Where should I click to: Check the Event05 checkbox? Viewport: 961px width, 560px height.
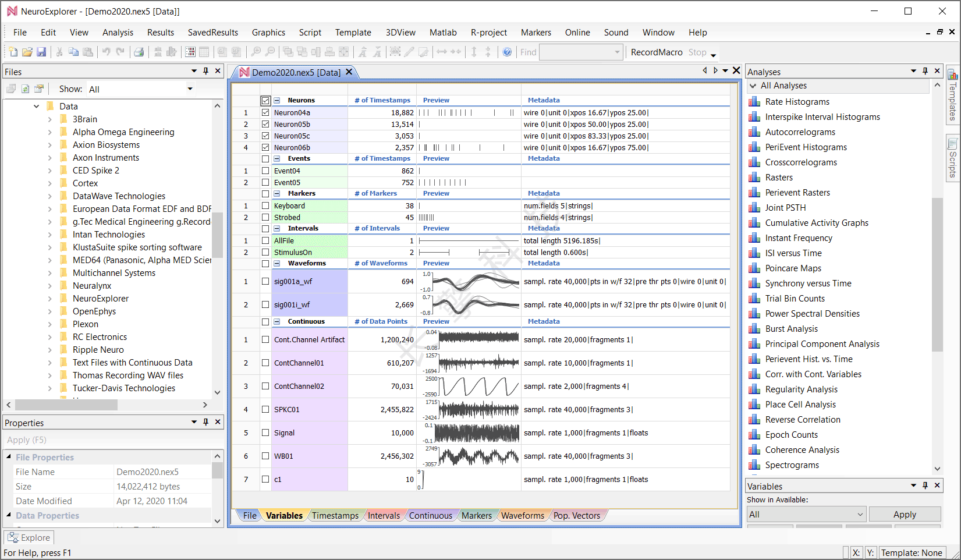click(265, 183)
